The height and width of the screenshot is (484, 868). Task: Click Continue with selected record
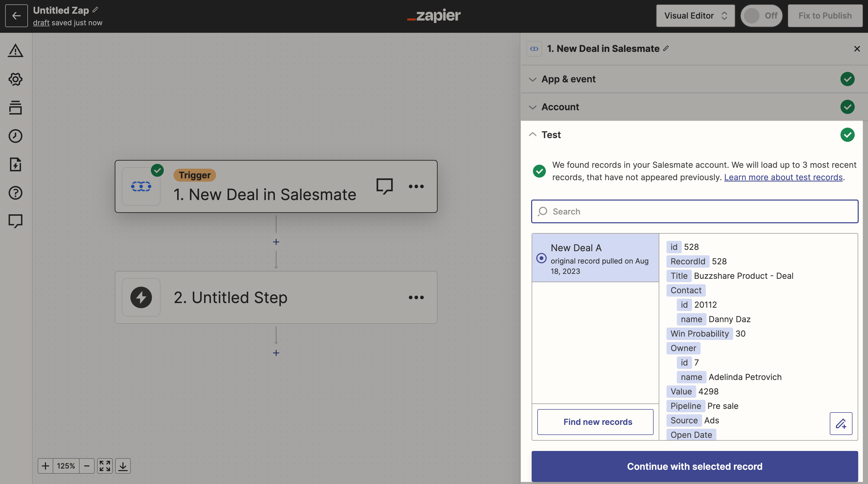tap(694, 466)
